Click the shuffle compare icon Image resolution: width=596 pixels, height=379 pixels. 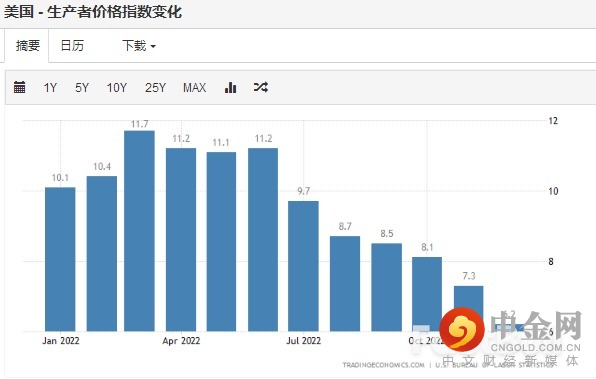(261, 87)
